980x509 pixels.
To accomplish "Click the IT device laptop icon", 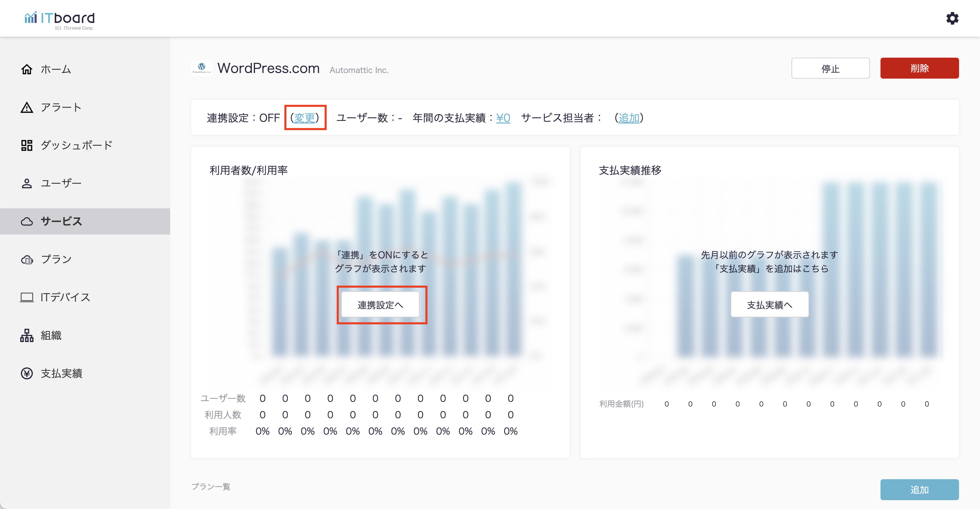I will [x=27, y=297].
